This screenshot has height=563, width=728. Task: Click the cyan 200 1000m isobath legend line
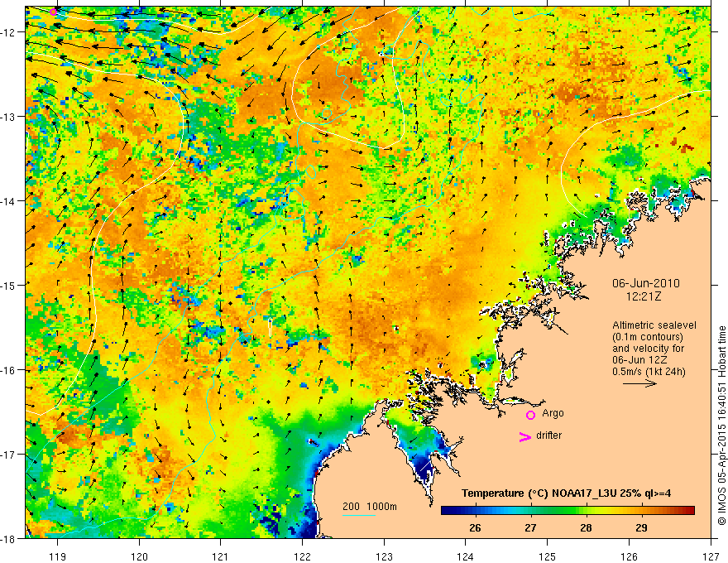click(x=359, y=515)
